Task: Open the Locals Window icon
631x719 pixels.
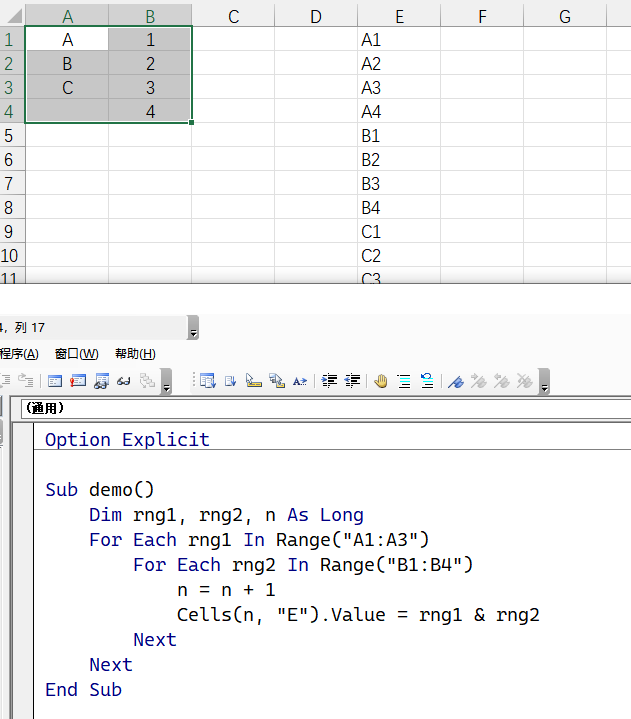Action: 55,381
